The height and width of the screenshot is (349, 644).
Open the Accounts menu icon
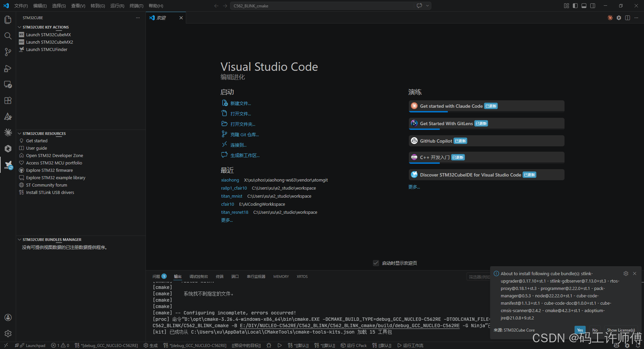pos(8,317)
